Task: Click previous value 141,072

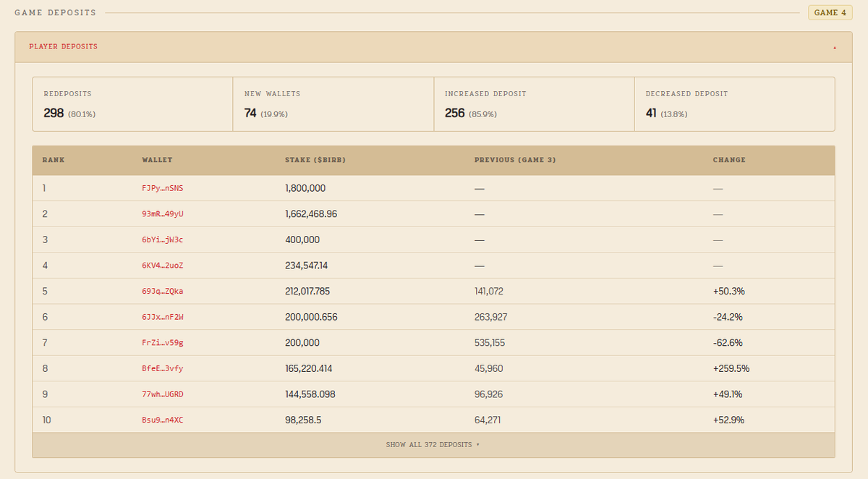Action: click(489, 291)
